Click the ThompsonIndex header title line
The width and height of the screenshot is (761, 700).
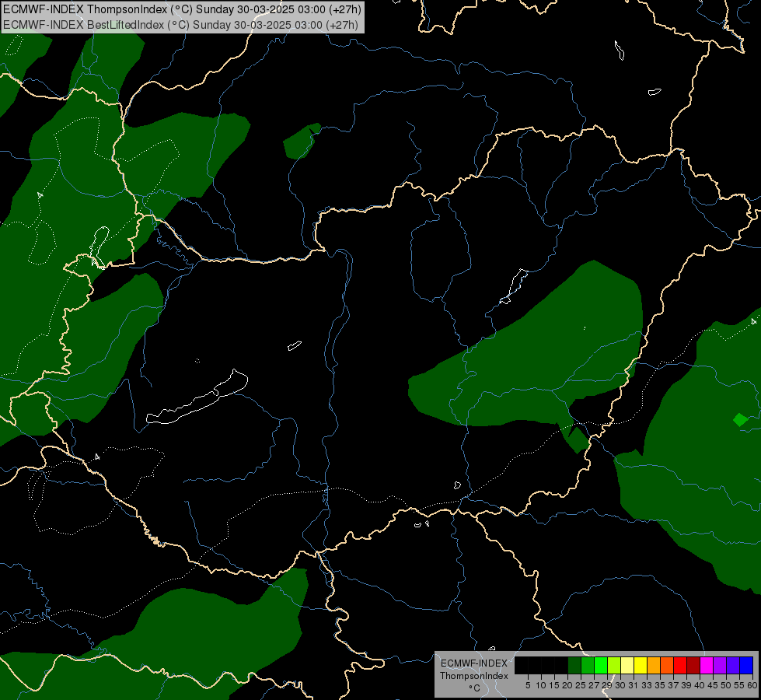coord(182,9)
